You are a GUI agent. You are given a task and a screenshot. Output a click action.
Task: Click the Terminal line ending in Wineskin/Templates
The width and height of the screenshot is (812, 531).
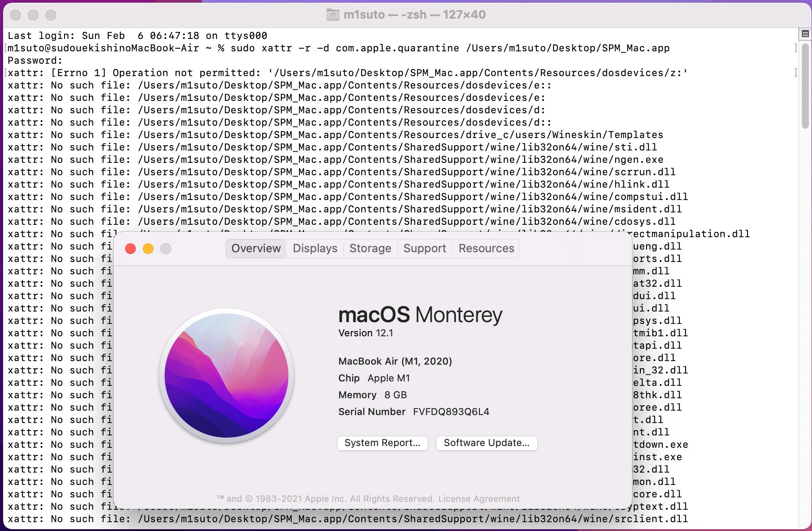click(335, 135)
